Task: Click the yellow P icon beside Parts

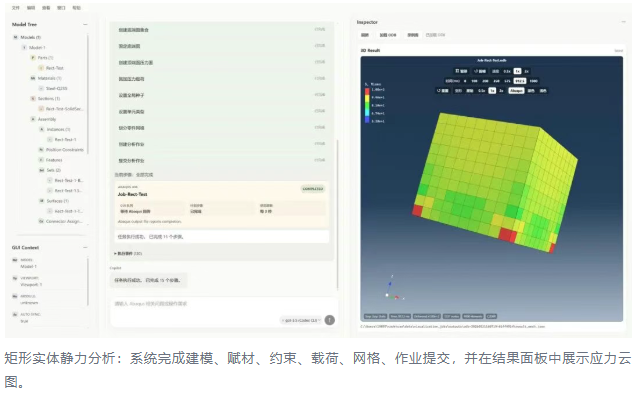Action: coord(33,58)
